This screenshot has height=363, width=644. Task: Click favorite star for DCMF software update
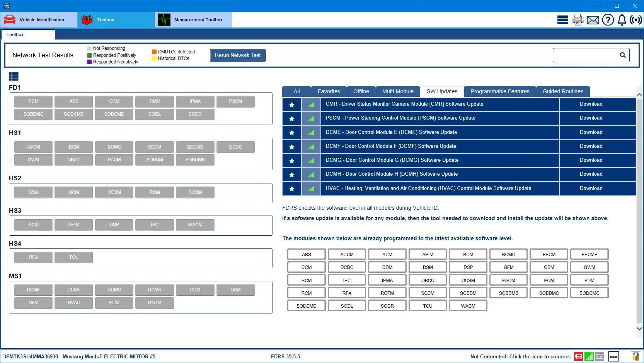tap(292, 147)
